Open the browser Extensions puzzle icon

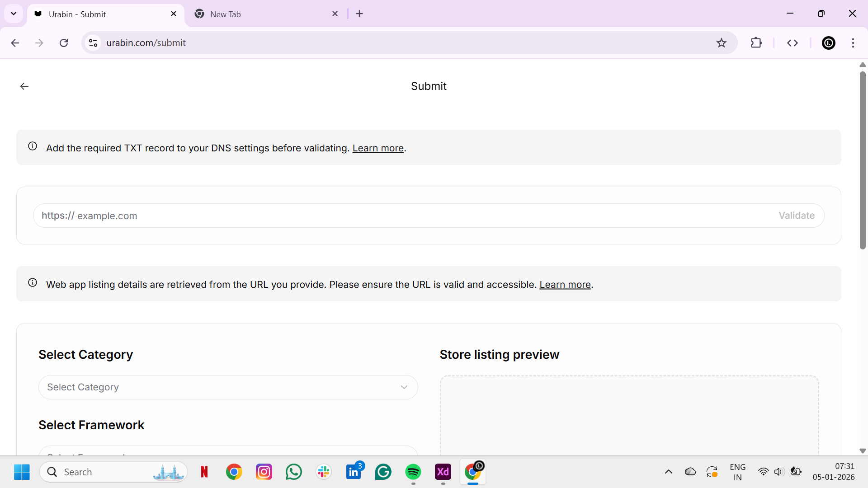pos(756,43)
